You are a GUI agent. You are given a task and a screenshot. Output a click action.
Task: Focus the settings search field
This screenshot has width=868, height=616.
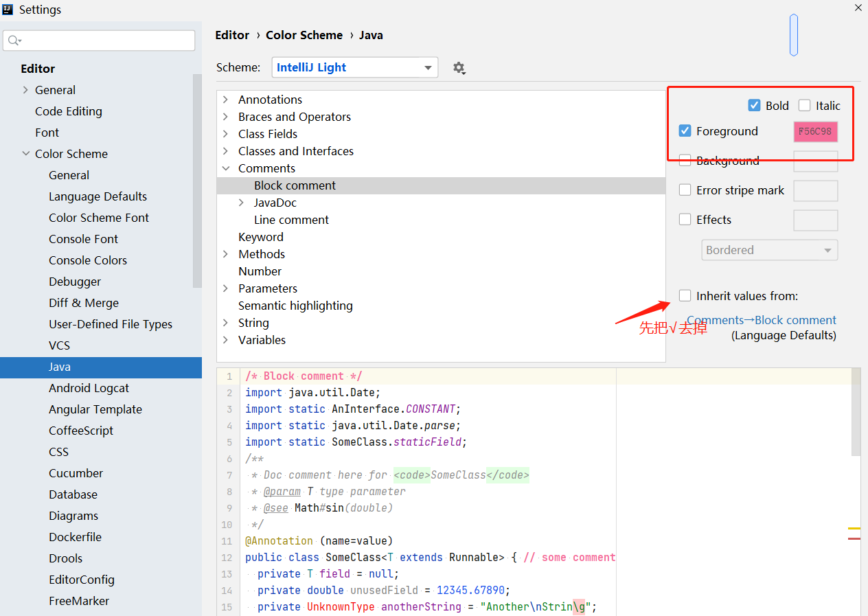coord(100,41)
